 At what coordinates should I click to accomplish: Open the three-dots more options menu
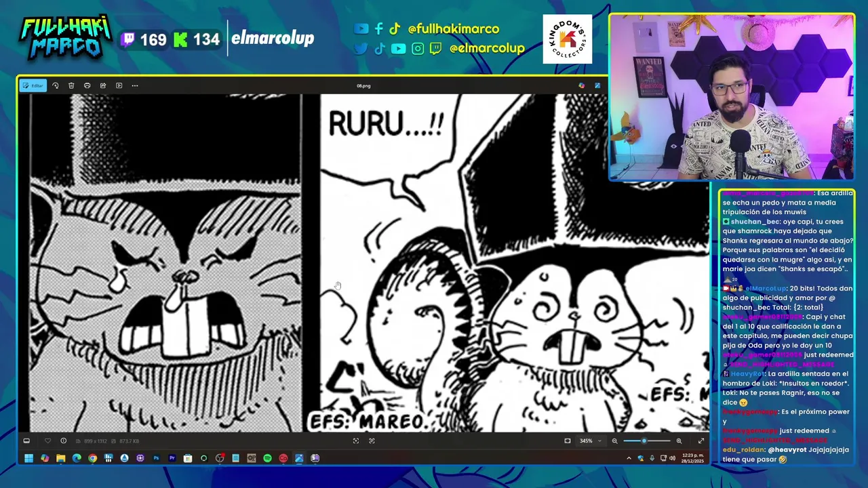[x=135, y=85]
